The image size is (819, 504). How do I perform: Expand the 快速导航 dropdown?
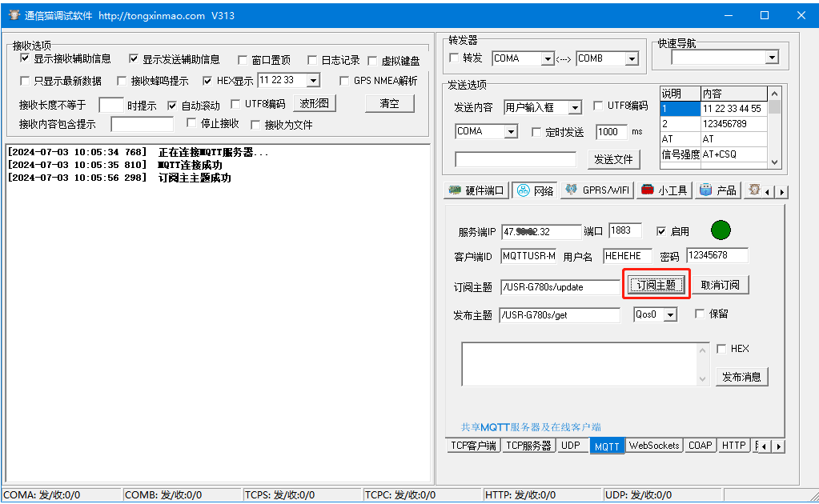coord(772,58)
